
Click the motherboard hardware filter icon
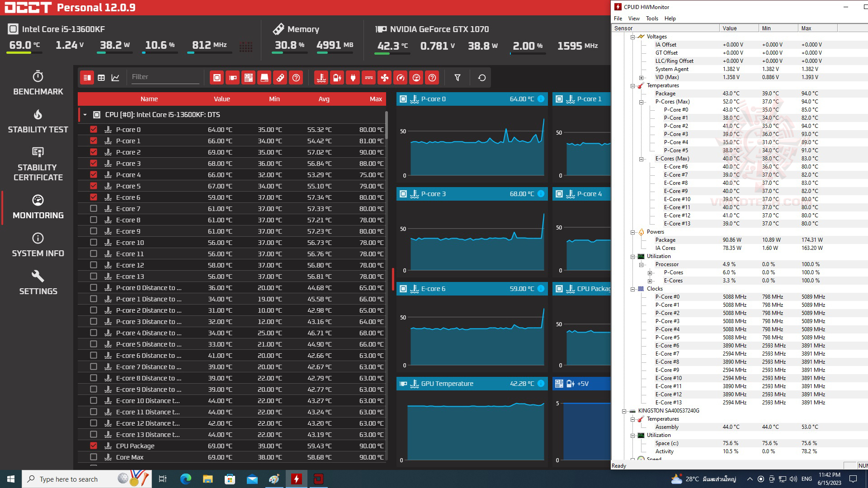tap(249, 78)
